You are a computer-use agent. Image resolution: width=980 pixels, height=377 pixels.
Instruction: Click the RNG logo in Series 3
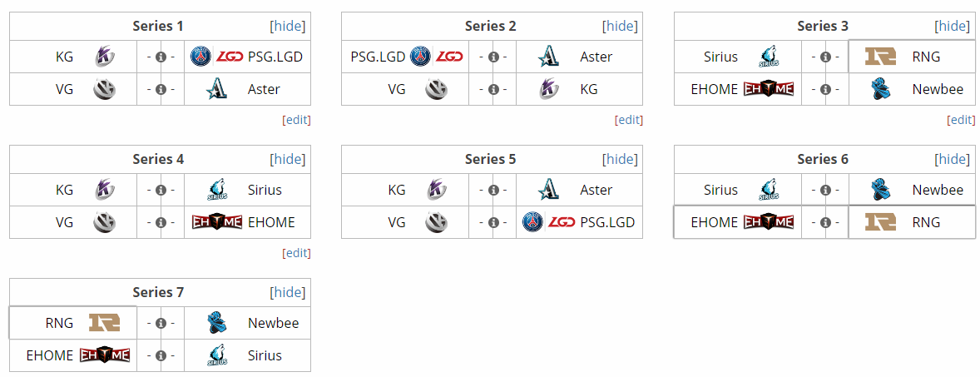pos(881,57)
